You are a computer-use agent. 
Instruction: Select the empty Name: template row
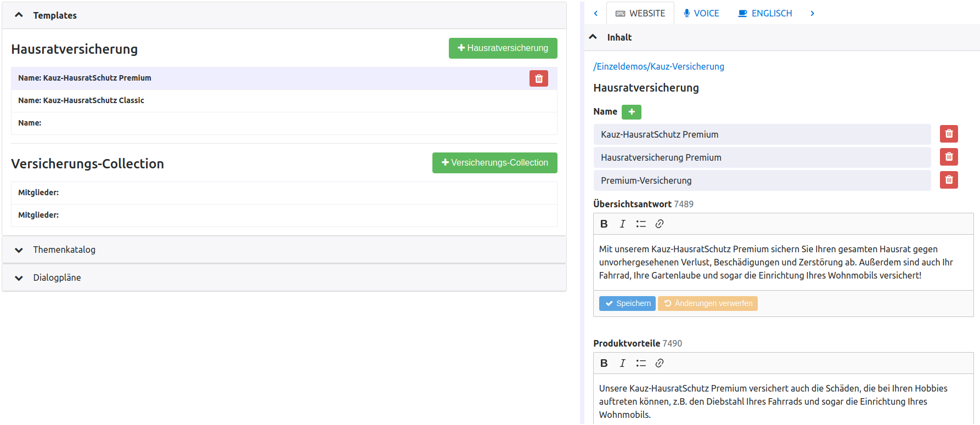pyautogui.click(x=284, y=123)
